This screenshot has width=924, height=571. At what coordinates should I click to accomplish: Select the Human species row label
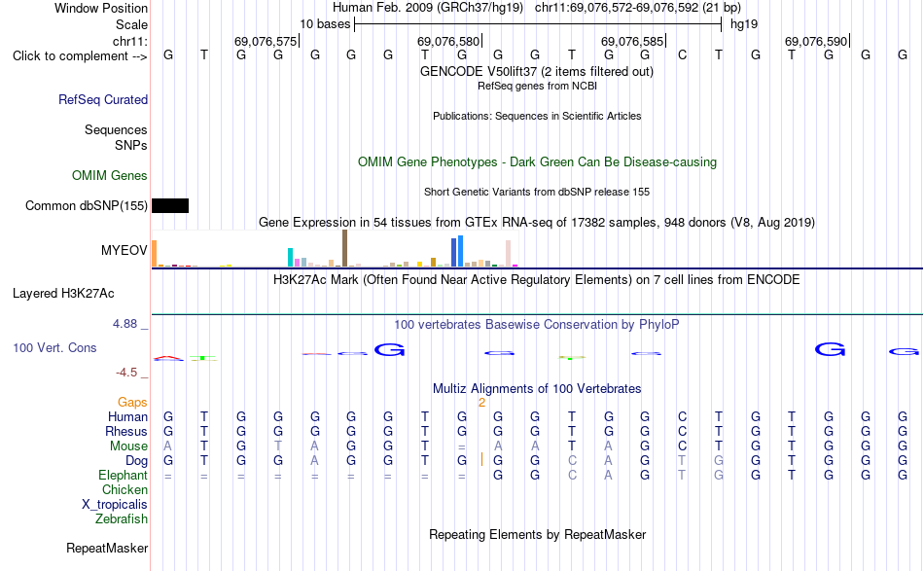click(x=127, y=416)
